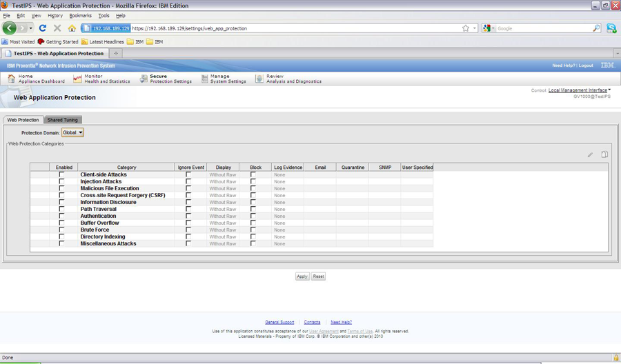This screenshot has height=364, width=621.
Task: Enable the Injection Attacks category
Action: pyautogui.click(x=61, y=181)
